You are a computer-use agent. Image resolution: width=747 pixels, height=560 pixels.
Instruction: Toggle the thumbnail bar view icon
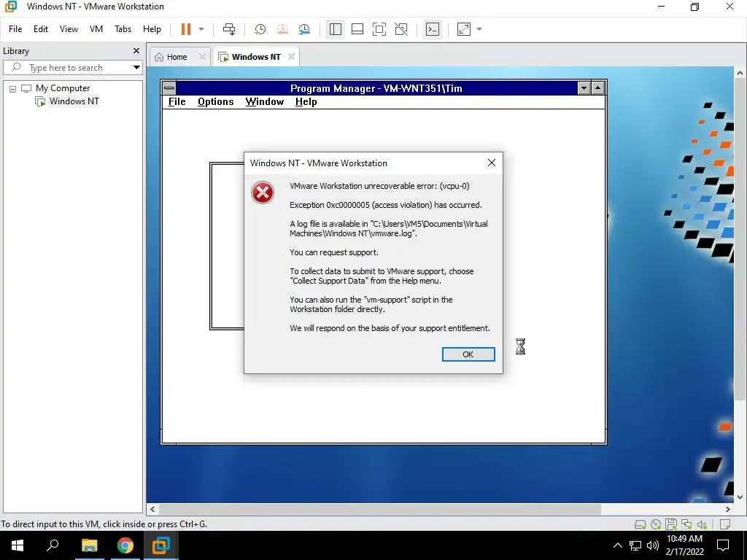click(357, 29)
